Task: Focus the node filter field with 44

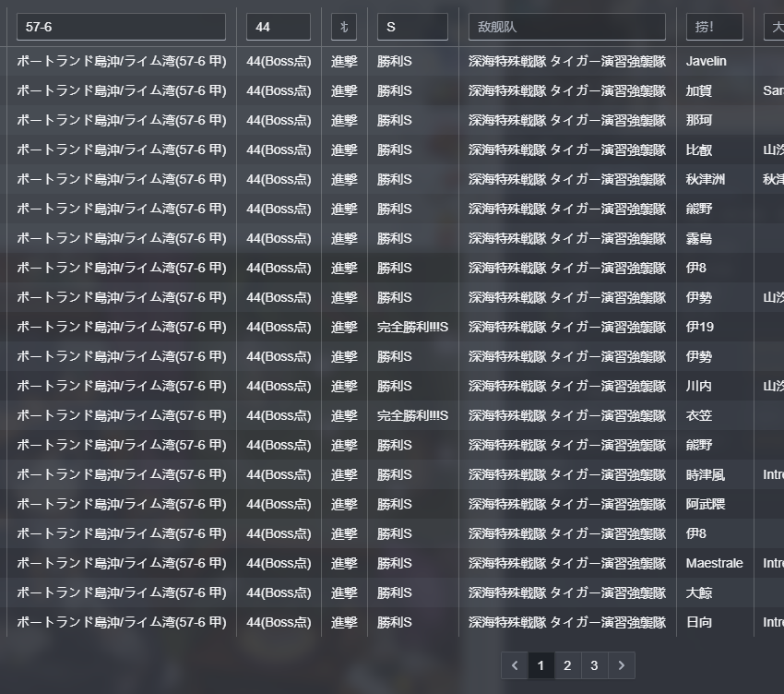Action: coord(278,27)
